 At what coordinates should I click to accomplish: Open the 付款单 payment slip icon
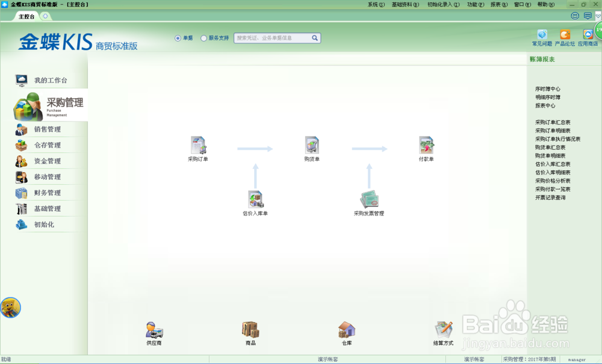point(426,146)
